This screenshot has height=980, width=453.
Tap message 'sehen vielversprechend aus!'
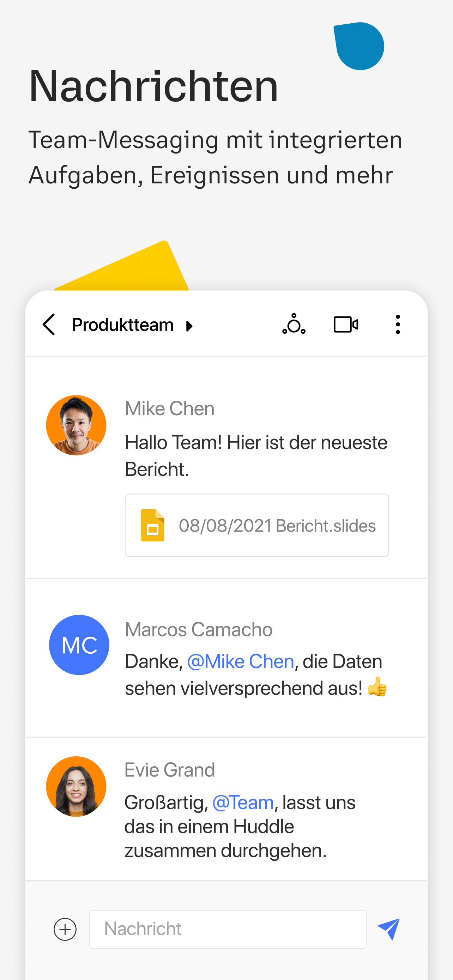pos(244,688)
